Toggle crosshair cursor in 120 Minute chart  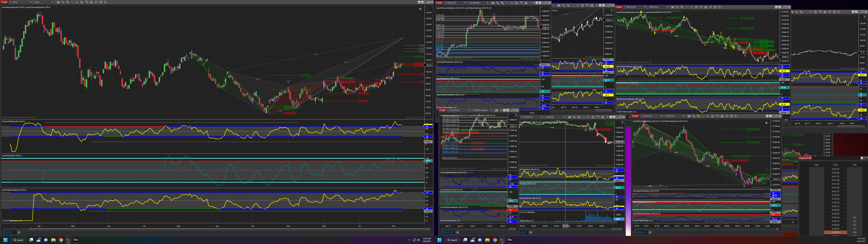point(512,3)
